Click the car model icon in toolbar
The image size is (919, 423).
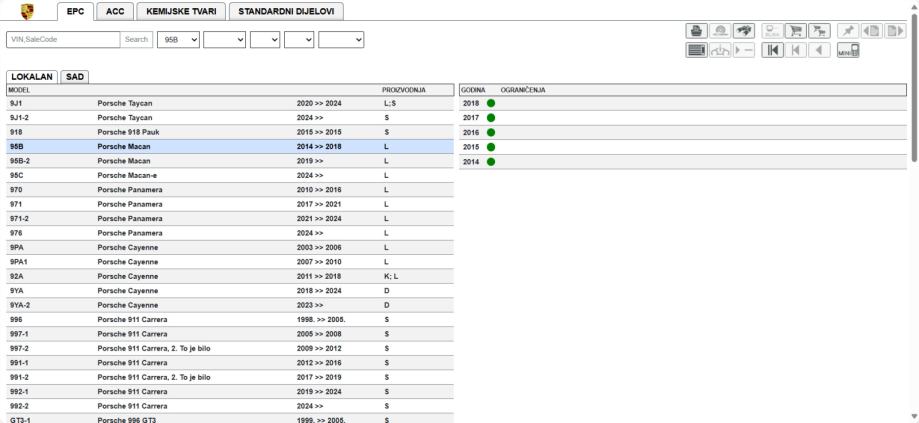click(744, 30)
